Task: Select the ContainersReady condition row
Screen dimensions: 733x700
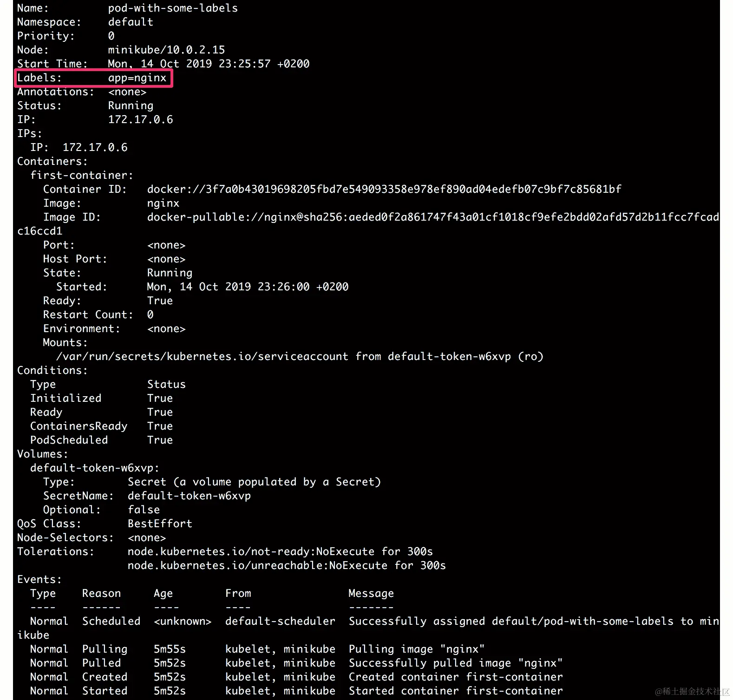Action: [x=101, y=426]
